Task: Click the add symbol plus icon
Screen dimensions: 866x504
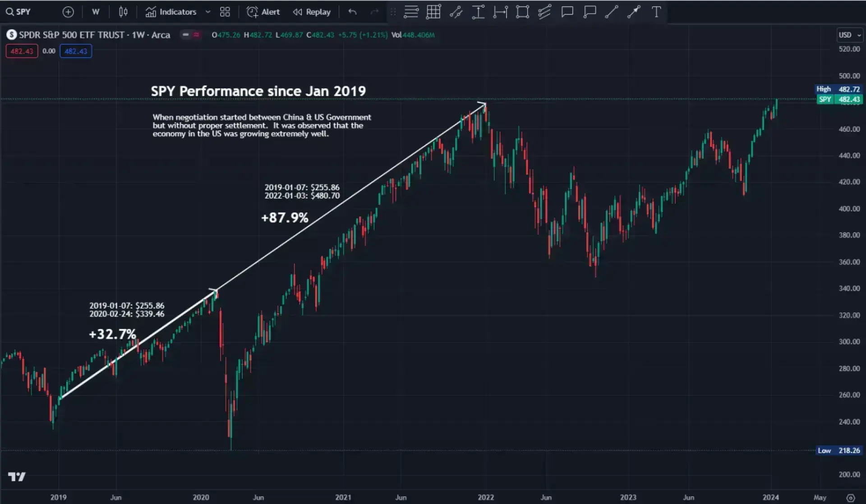Action: click(x=68, y=12)
